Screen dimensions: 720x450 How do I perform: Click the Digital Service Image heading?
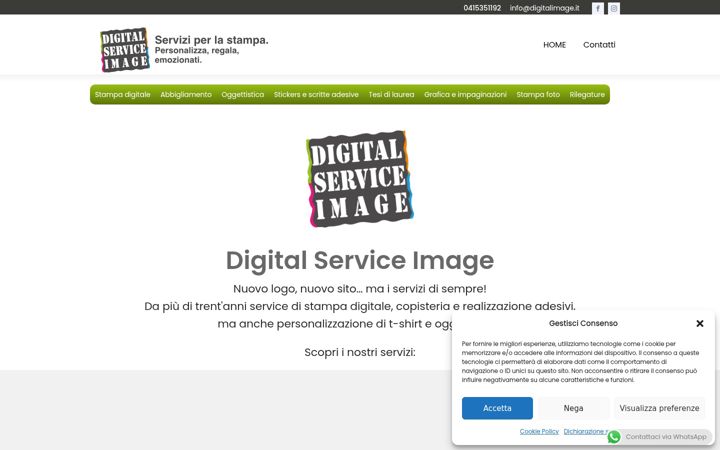pyautogui.click(x=360, y=260)
